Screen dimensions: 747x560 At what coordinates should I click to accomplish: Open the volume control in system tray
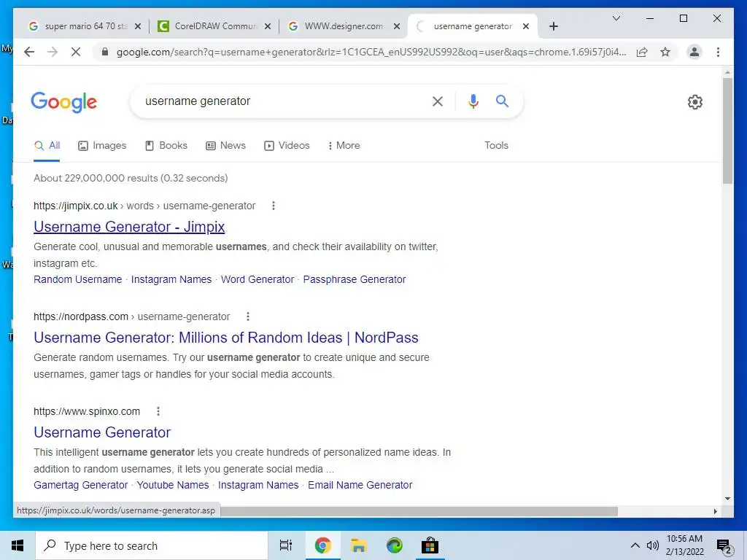click(x=653, y=545)
